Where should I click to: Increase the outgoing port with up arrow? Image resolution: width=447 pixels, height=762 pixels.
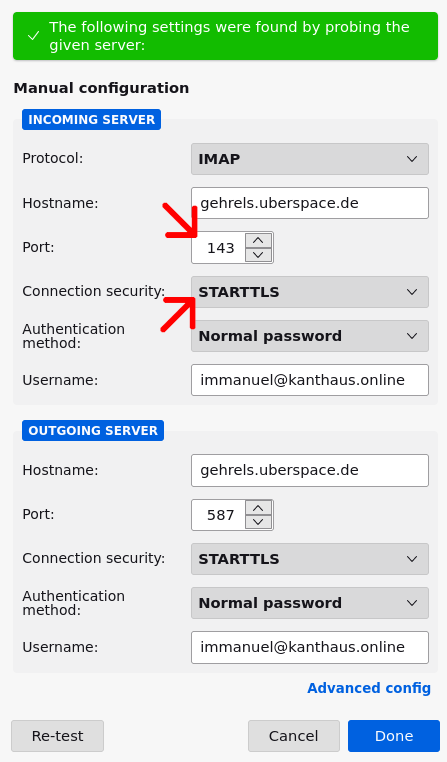(x=258, y=508)
